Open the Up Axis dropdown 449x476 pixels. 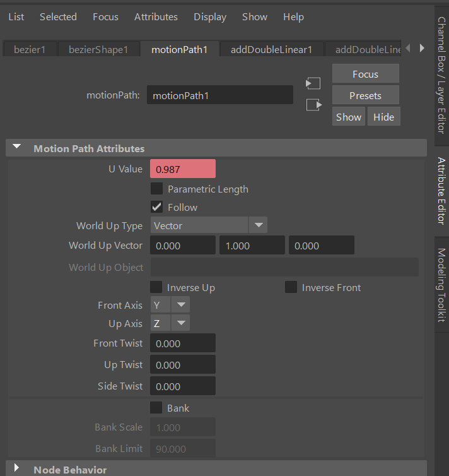click(170, 323)
